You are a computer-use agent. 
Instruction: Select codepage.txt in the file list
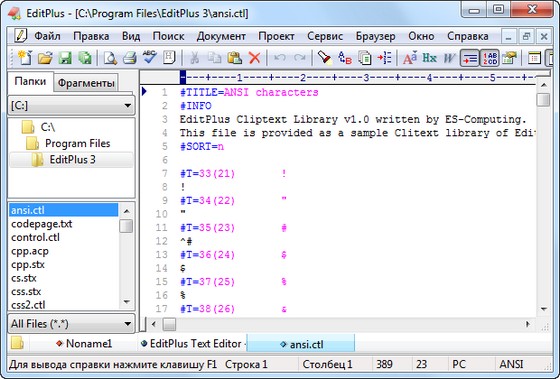pyautogui.click(x=41, y=224)
